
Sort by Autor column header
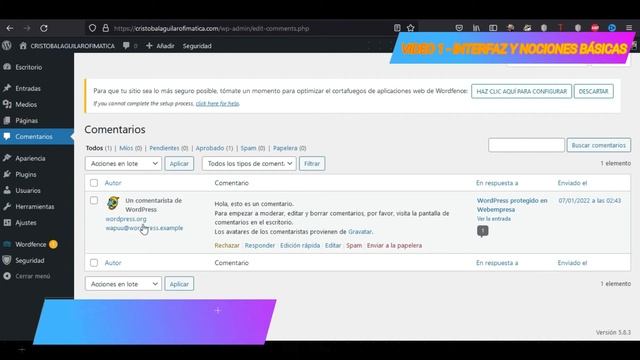coord(113,183)
